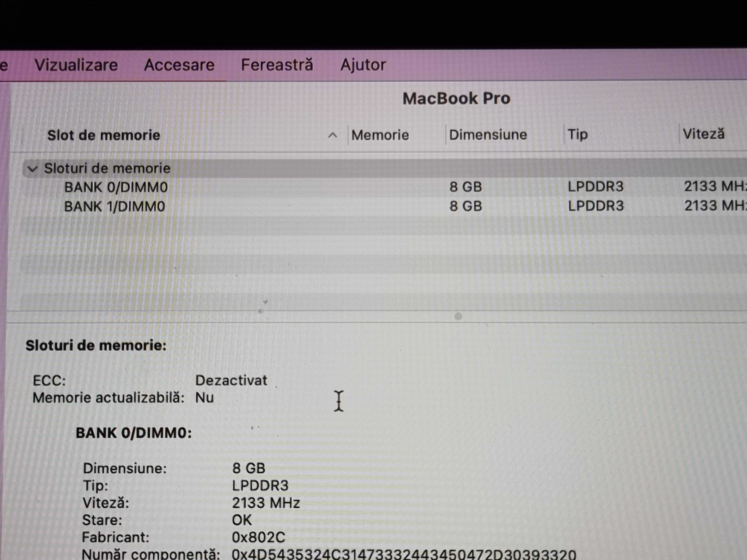The width and height of the screenshot is (747, 560).
Task: Sort by Slot de memorie column arrow
Action: [x=333, y=135]
